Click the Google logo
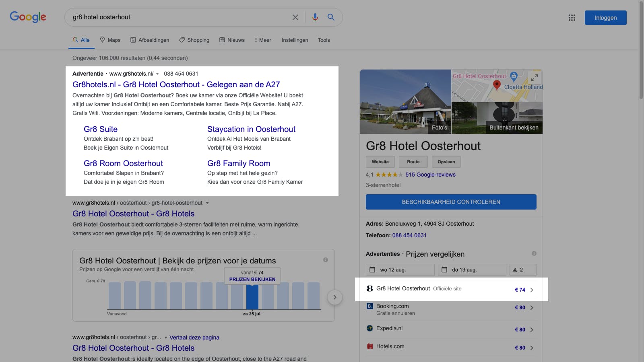 [28, 17]
